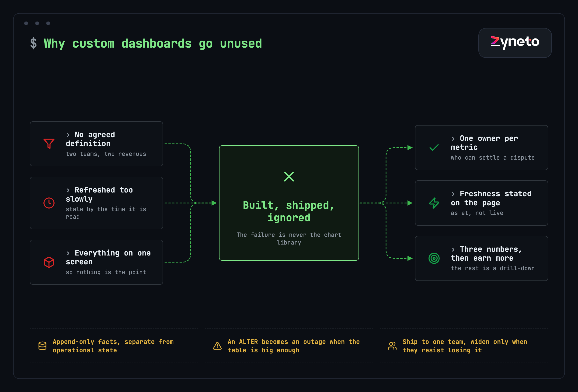This screenshot has height=392, width=578.
Task: Click the X icon in the center box
Action: 289,177
